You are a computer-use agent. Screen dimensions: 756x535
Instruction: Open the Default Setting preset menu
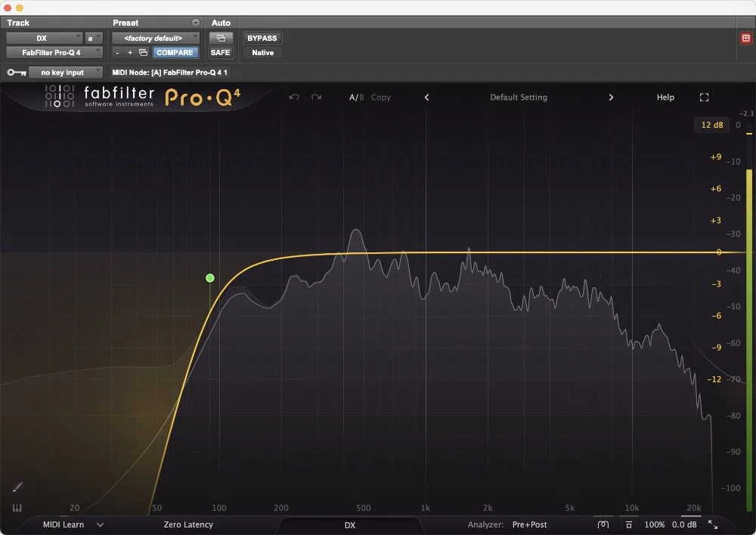click(519, 97)
